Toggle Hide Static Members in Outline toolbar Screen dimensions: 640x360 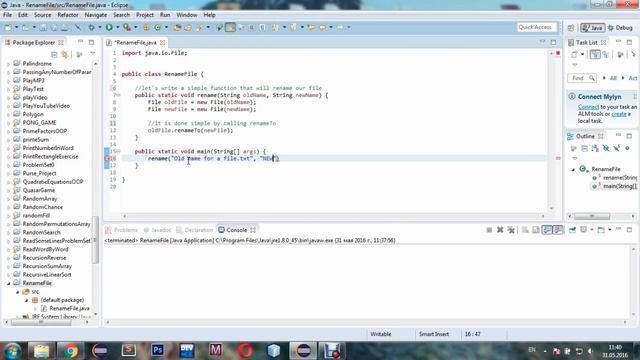tap(616, 148)
